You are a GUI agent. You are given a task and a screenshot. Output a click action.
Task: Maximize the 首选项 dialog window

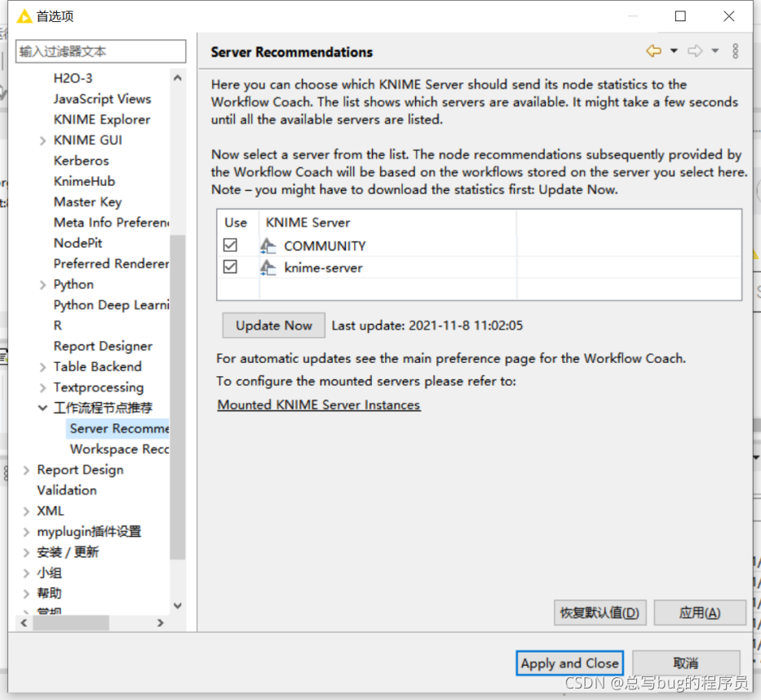tap(680, 16)
